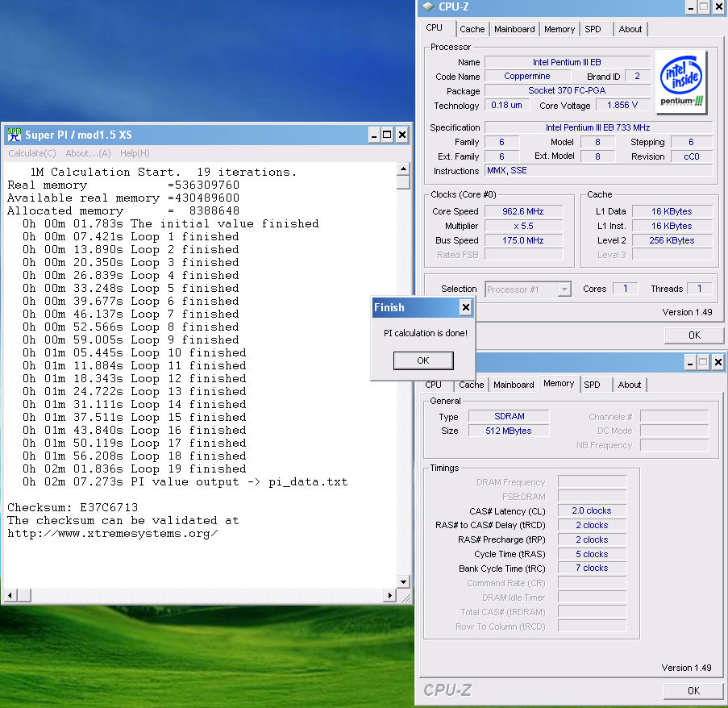Click the Bus Speed value '175.0 MHz'
Image resolution: width=728 pixels, height=708 pixels.
[523, 240]
